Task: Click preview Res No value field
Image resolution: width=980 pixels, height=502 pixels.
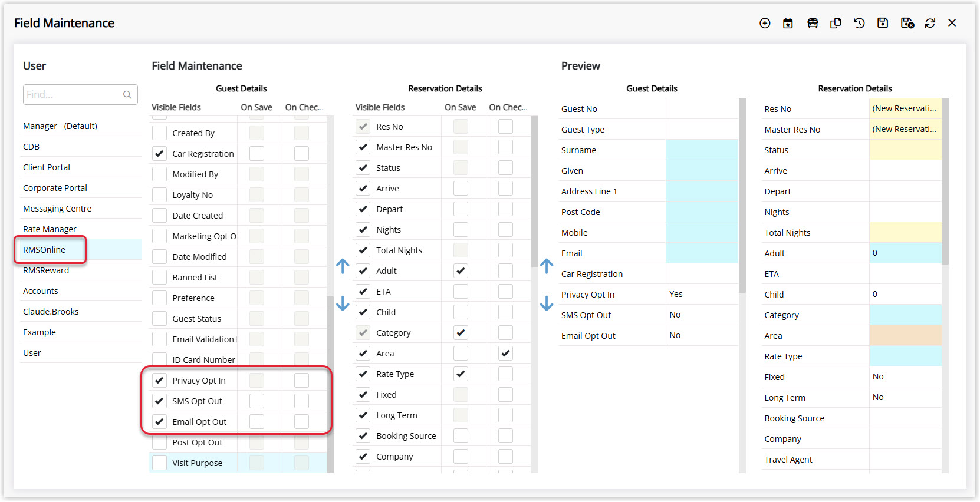Action: pyautogui.click(x=905, y=109)
